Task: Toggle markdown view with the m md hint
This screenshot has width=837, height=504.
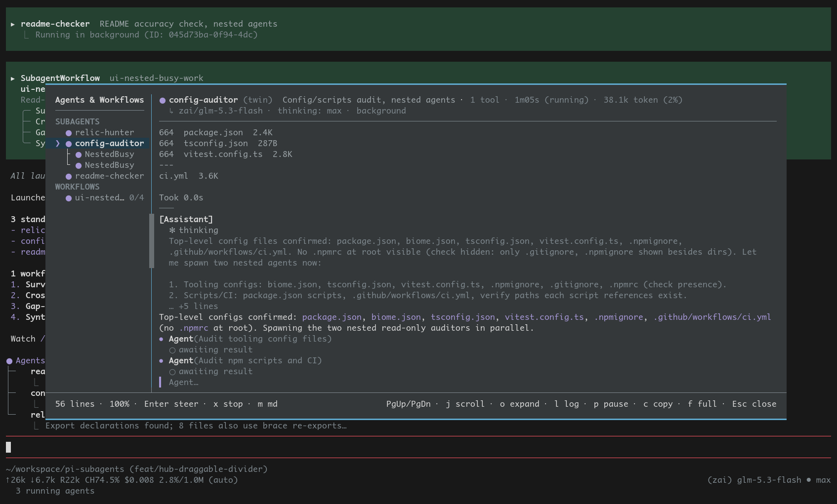Action: (267, 404)
